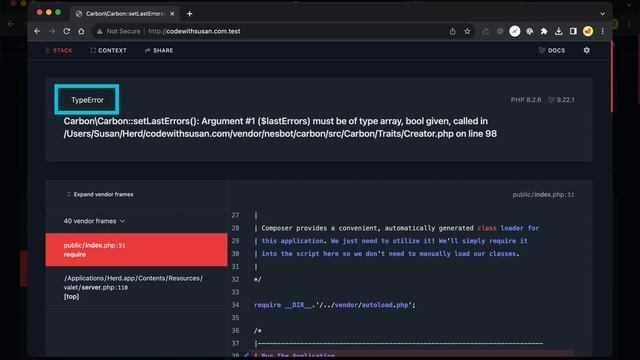The width and height of the screenshot is (640, 360).
Task: Toggle the browser side panel icon
Action: pyautogui.click(x=573, y=31)
